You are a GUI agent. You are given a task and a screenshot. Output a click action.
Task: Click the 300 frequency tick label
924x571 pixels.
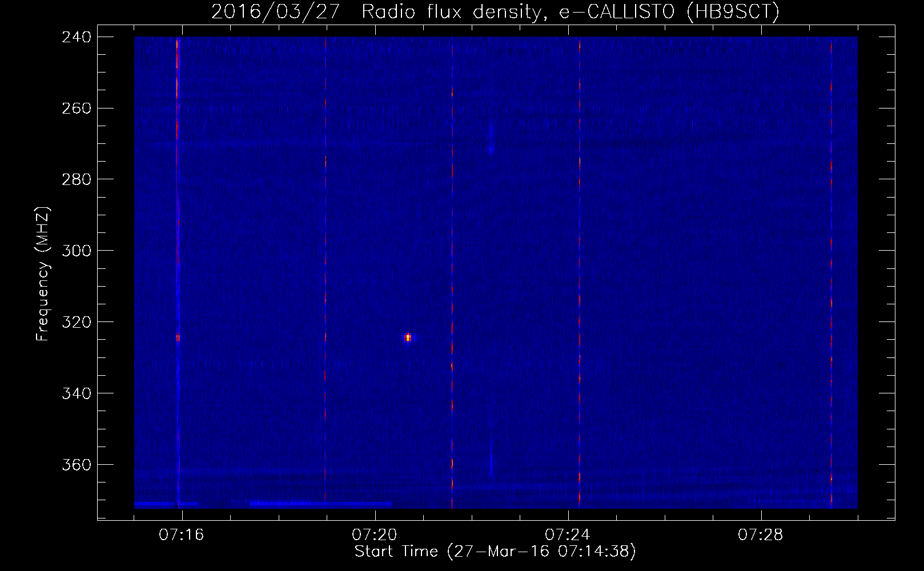pos(77,251)
